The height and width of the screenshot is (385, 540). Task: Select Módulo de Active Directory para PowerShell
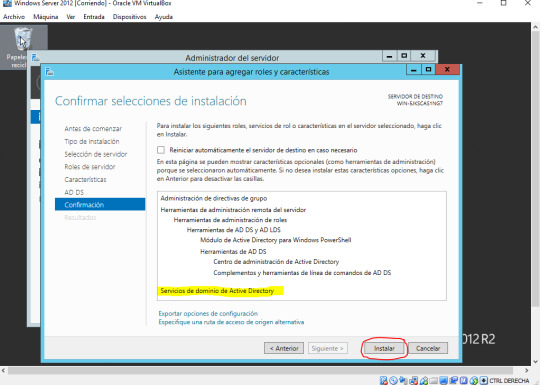click(x=276, y=240)
